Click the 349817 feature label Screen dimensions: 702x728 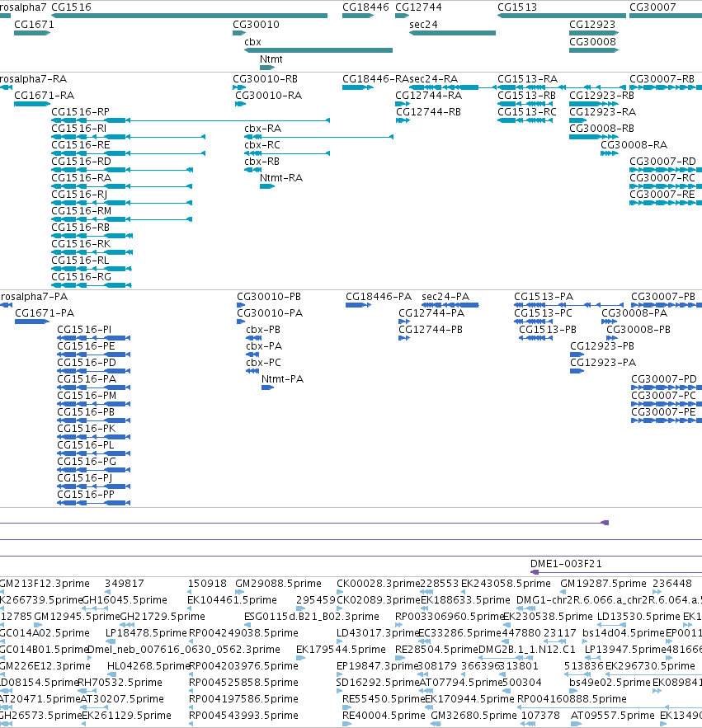pos(125,584)
